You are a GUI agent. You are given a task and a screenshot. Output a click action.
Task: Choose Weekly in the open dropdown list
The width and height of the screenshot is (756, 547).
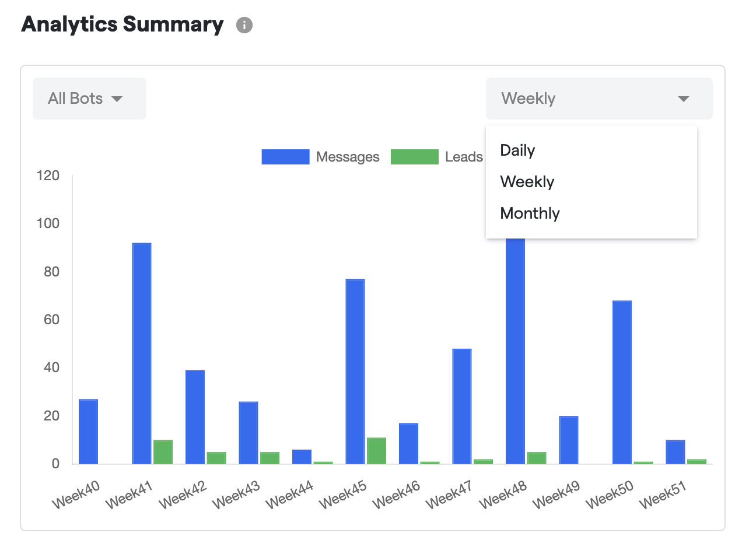coord(527,182)
